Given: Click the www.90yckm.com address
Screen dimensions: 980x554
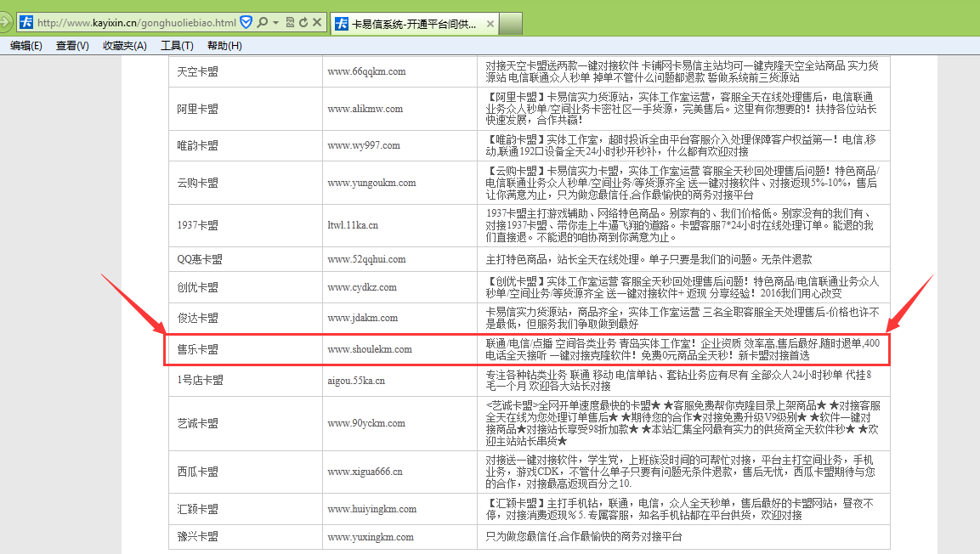Looking at the screenshot, I should point(366,423).
